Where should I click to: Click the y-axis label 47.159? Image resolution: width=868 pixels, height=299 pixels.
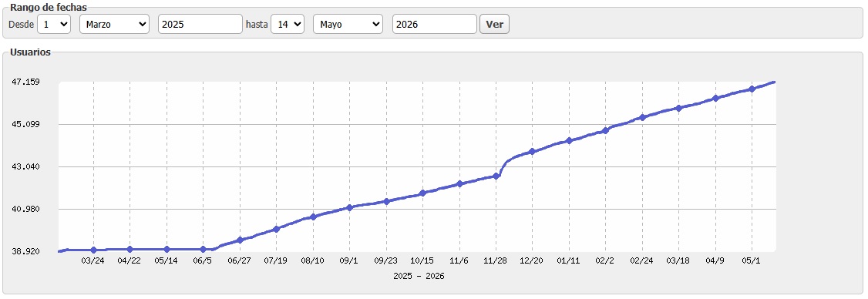click(x=25, y=82)
